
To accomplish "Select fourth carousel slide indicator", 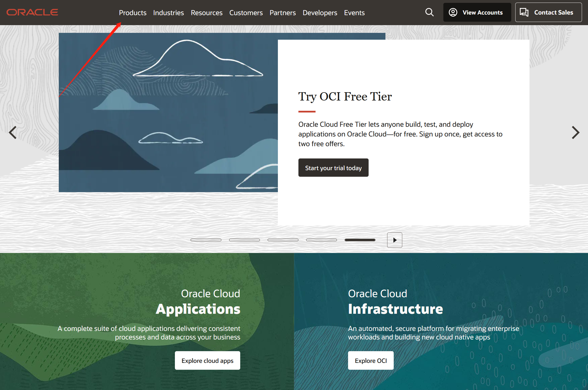I will coord(322,240).
